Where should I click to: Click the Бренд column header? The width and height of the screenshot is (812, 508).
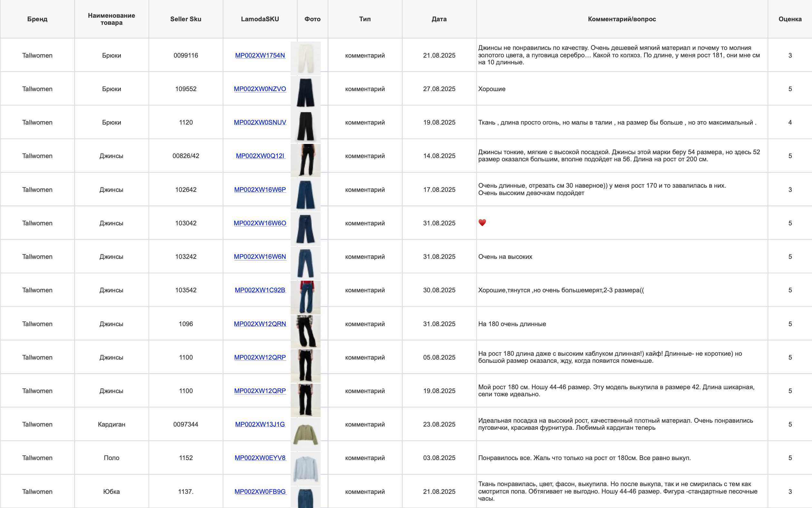[37, 19]
